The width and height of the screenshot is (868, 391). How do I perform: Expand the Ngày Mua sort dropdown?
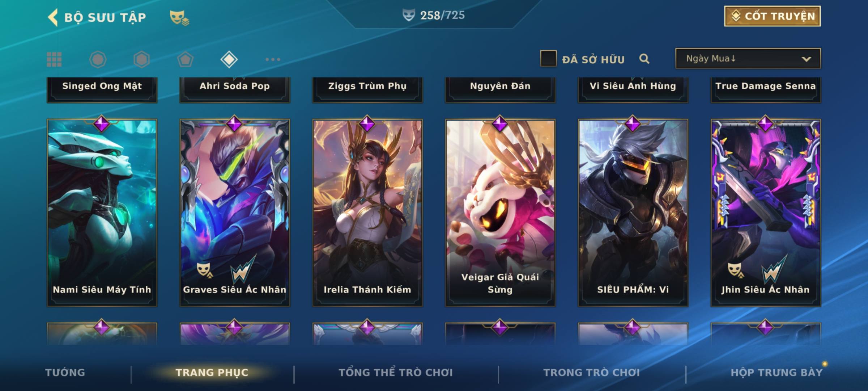(748, 58)
